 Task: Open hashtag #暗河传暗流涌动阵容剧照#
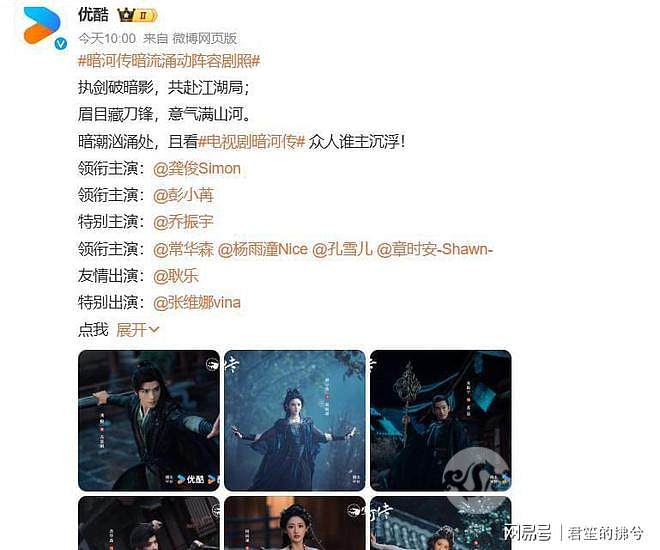169,61
